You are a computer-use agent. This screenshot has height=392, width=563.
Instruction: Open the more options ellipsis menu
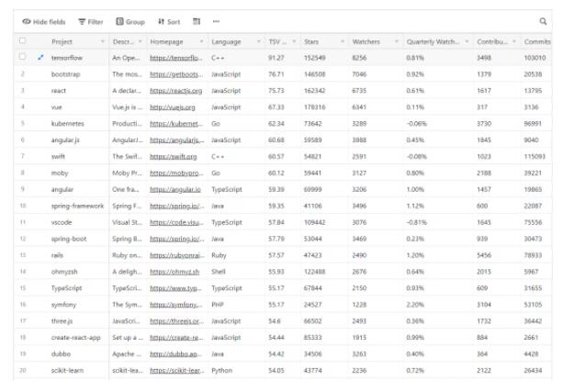[x=216, y=21]
